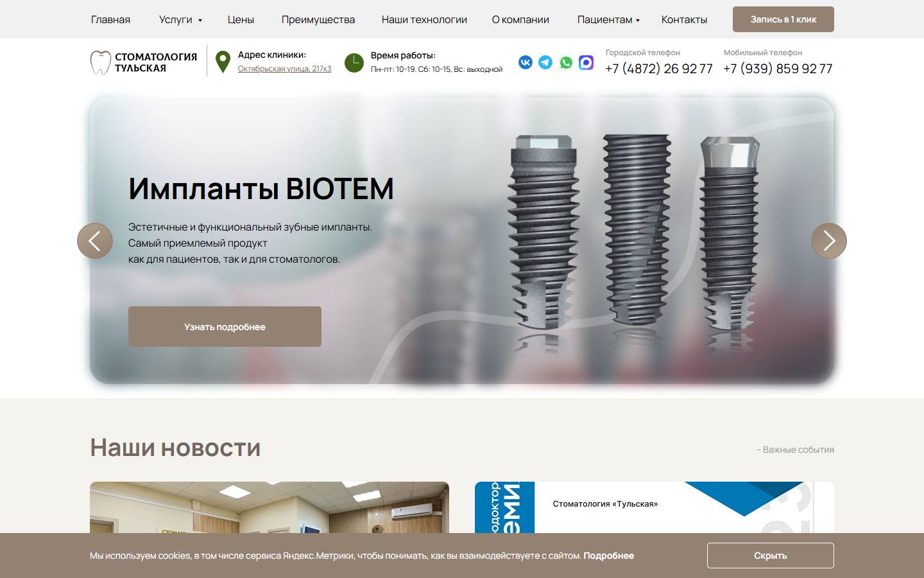The width and height of the screenshot is (924, 578).
Task: Call city phone +7 (4872) 26 92 77
Action: [x=659, y=69]
